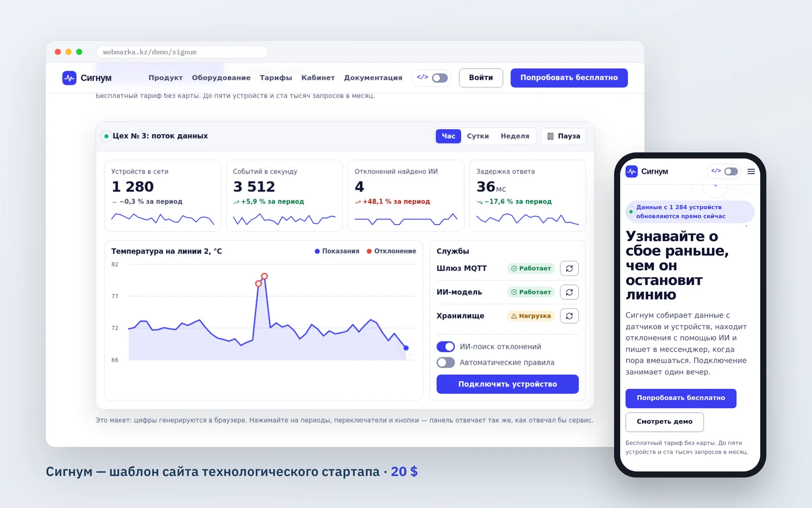Click the browser address bar
812x508 pixels.
[x=182, y=52]
